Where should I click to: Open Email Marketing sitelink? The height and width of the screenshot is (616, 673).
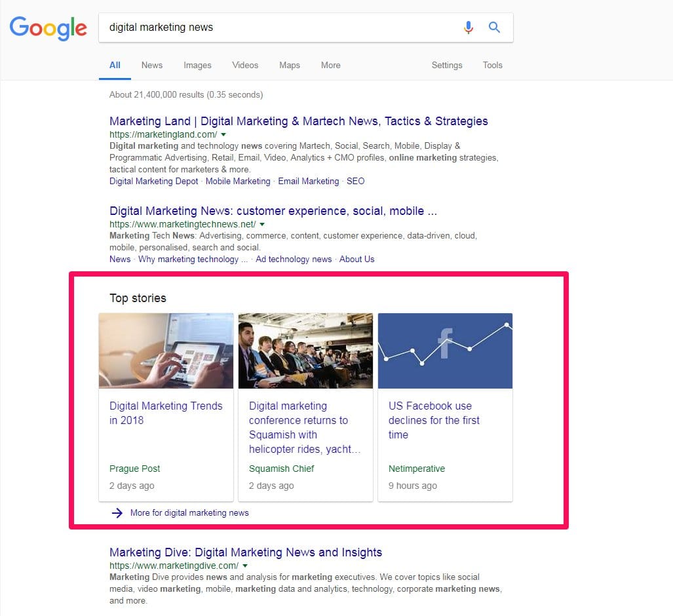pyautogui.click(x=309, y=181)
